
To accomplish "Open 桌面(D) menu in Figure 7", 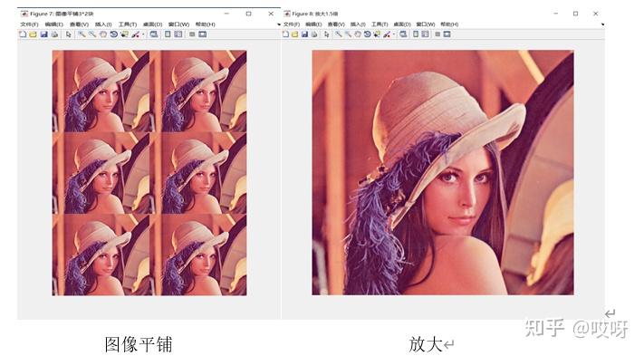I will tap(153, 24).
